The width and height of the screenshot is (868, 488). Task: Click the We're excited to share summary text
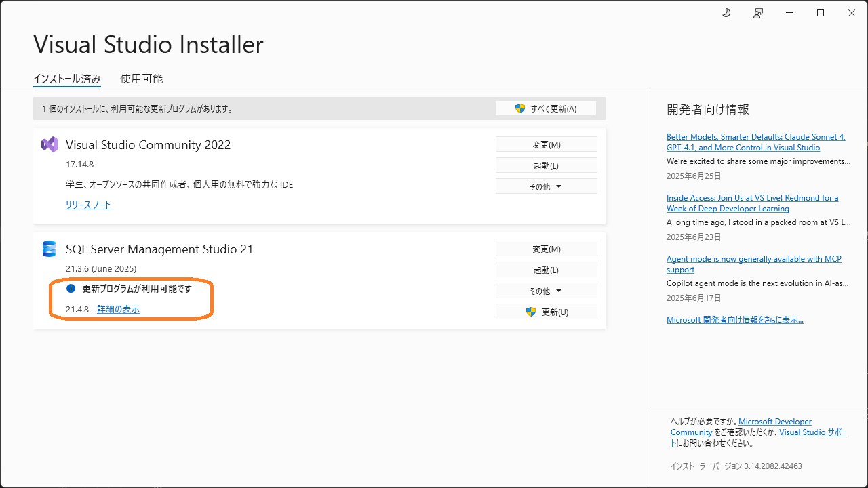(758, 161)
